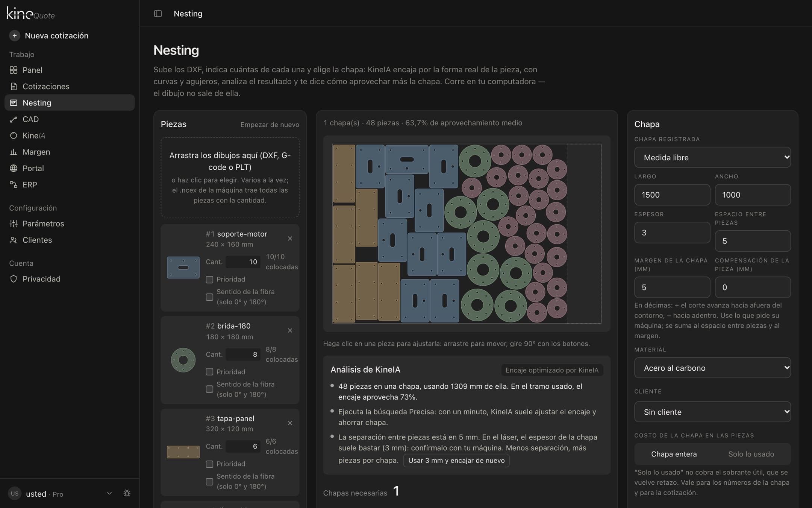Click the brida-180 part thumbnail
812x508 pixels.
tap(183, 360)
